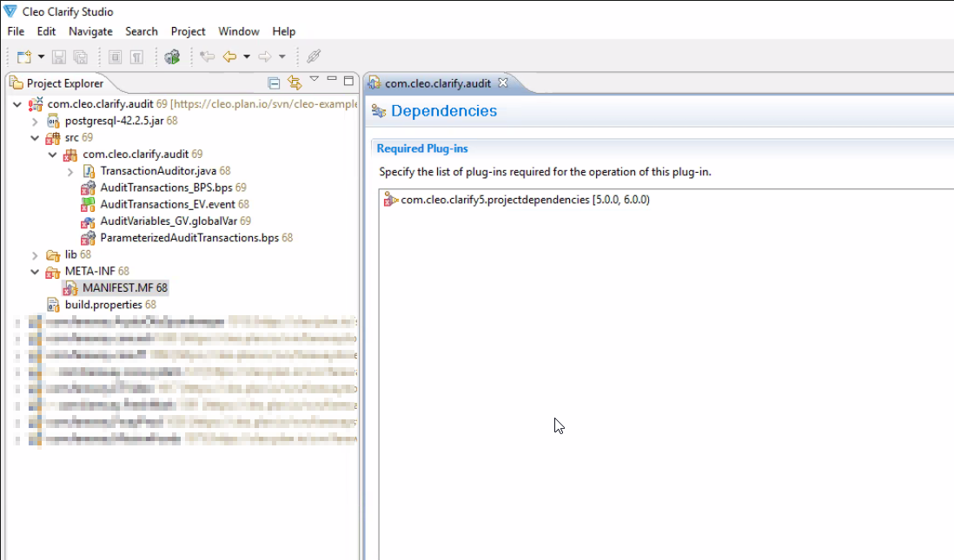Screen dimensions: 954x560
Task: Open the File menu
Action: tap(16, 31)
